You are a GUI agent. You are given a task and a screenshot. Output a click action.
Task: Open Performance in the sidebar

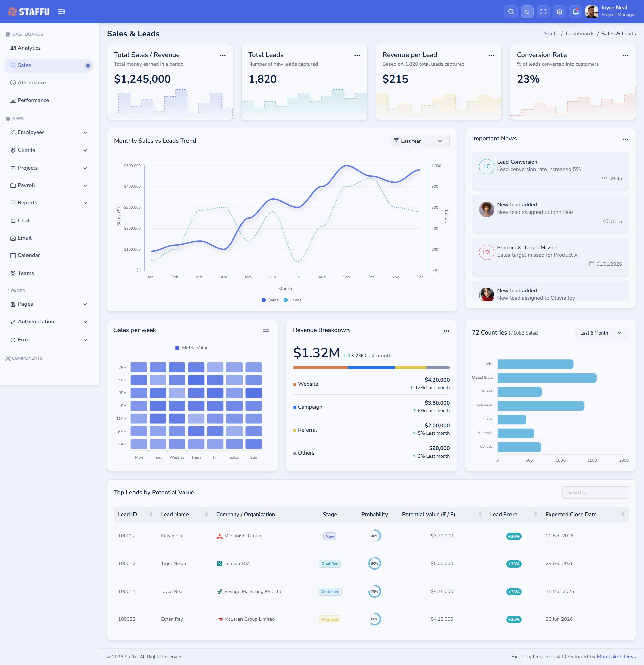49,100
